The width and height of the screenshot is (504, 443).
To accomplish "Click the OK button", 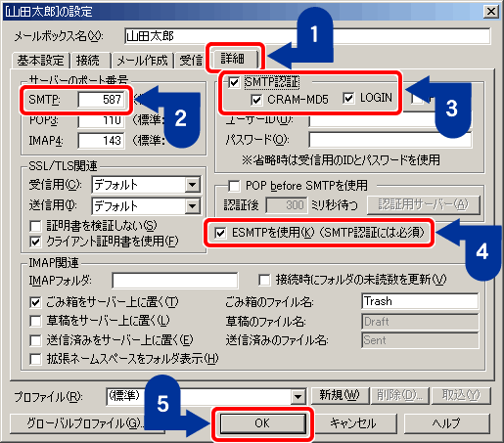I will pos(263,423).
